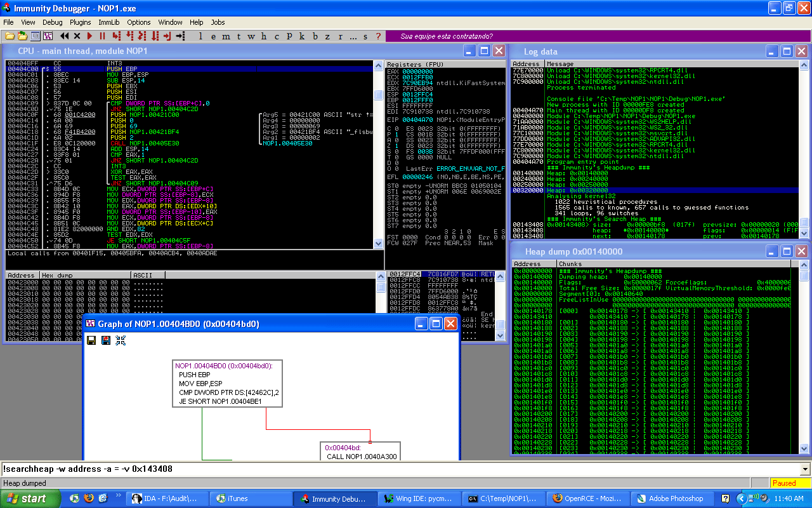Click the Execute till return icon
This screenshot has height=508, width=812.
pos(167,36)
